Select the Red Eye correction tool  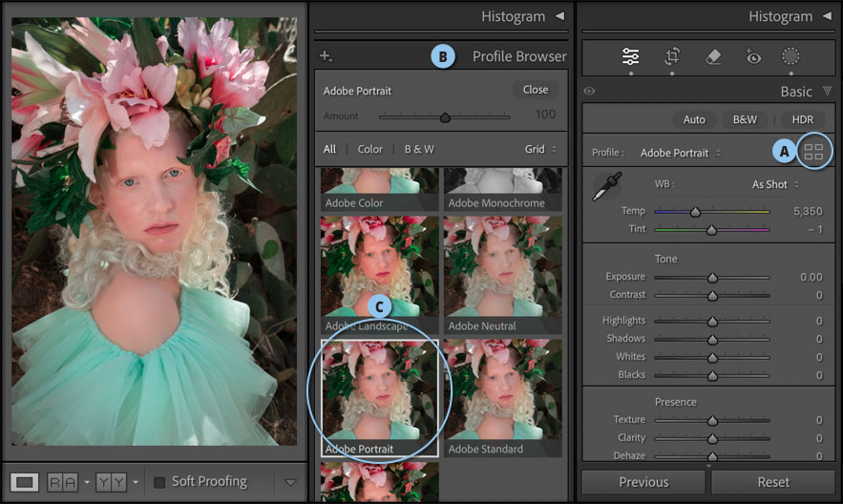coord(752,56)
